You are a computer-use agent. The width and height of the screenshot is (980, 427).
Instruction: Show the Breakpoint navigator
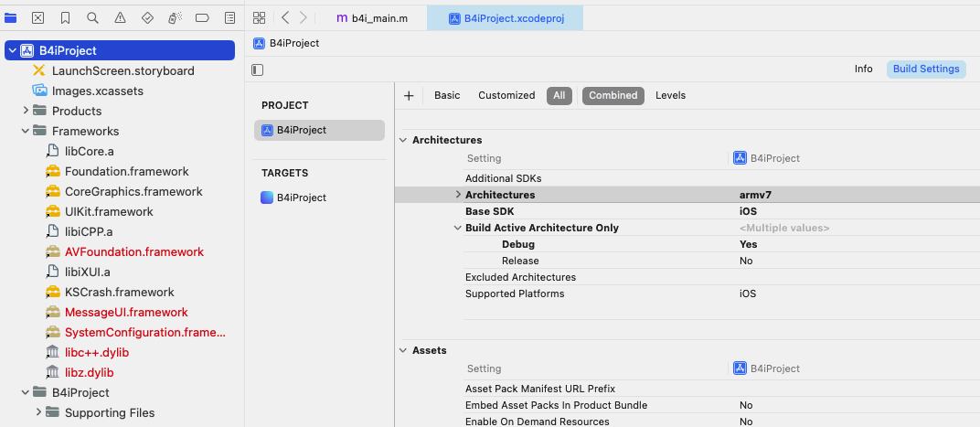202,17
